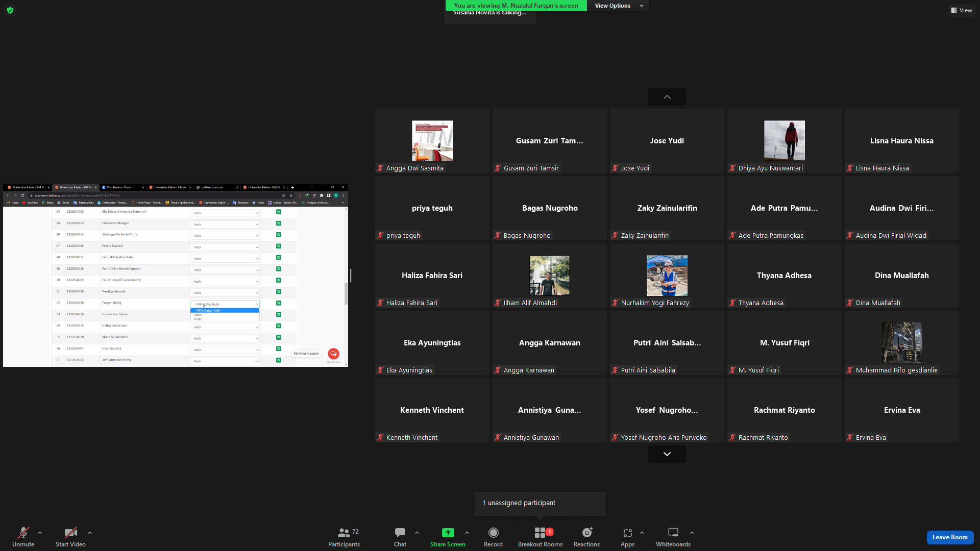Go to previous page of participant gallery

pos(667,97)
